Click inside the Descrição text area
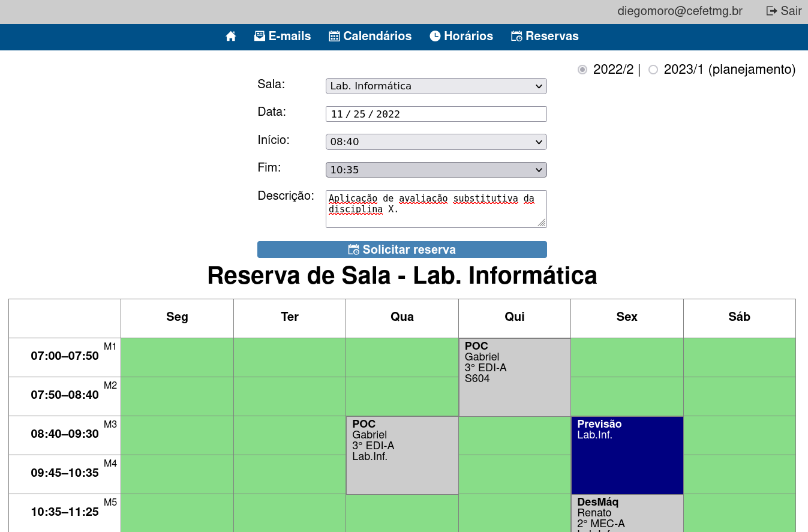Screen dimensions: 808x532 (436, 209)
